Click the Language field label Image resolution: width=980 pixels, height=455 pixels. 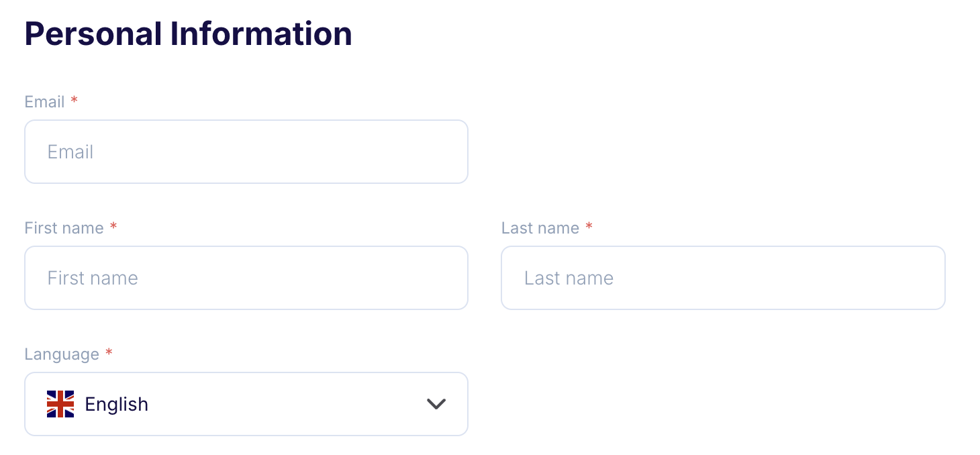tap(62, 354)
